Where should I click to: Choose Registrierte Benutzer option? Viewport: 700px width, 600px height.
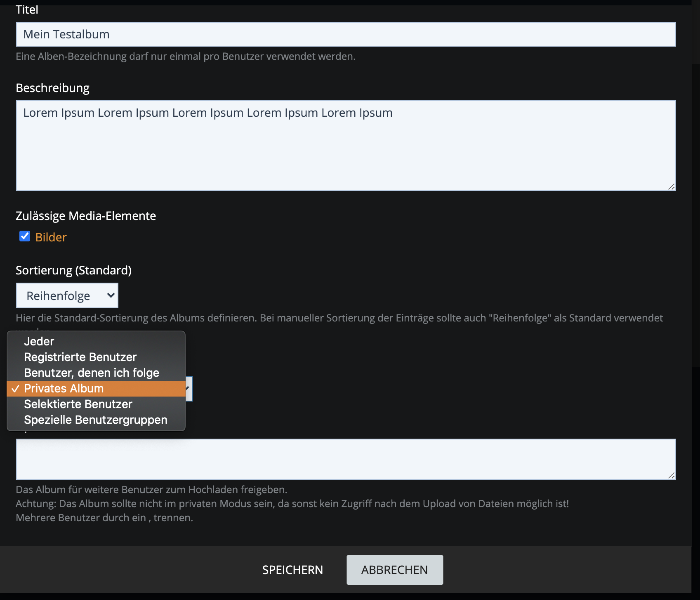80,357
